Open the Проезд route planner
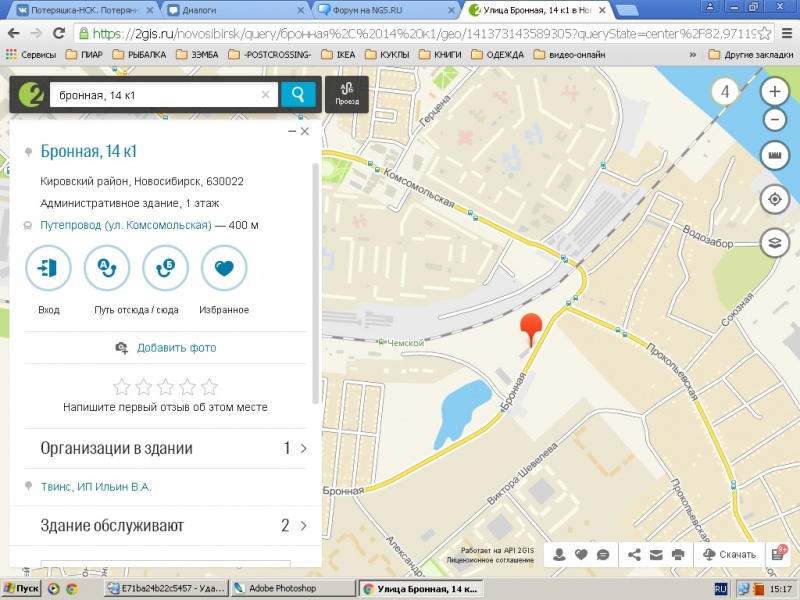Viewport: 800px width, 600px height. [x=347, y=94]
